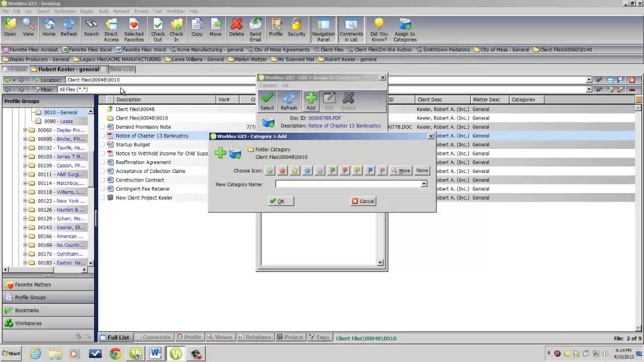Image resolution: width=644 pixels, height=362 pixels.
Task: Click Refresh in Assign to Categories window
Action: click(289, 101)
